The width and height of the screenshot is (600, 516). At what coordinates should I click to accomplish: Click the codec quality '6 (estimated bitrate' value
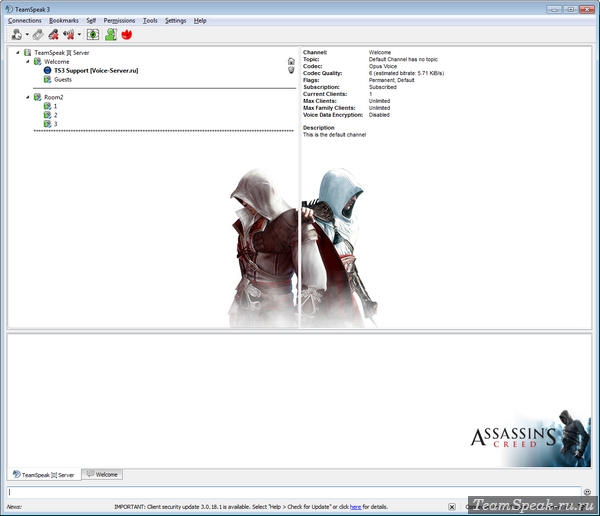406,73
